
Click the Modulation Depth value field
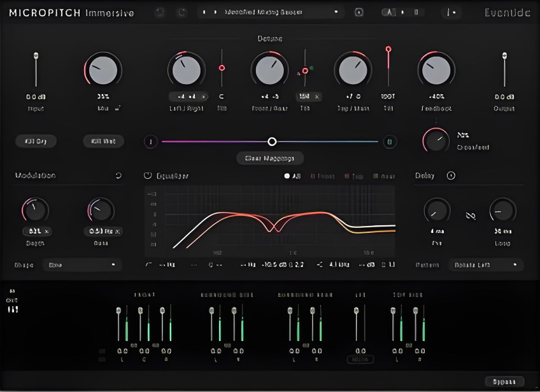pyautogui.click(x=37, y=231)
